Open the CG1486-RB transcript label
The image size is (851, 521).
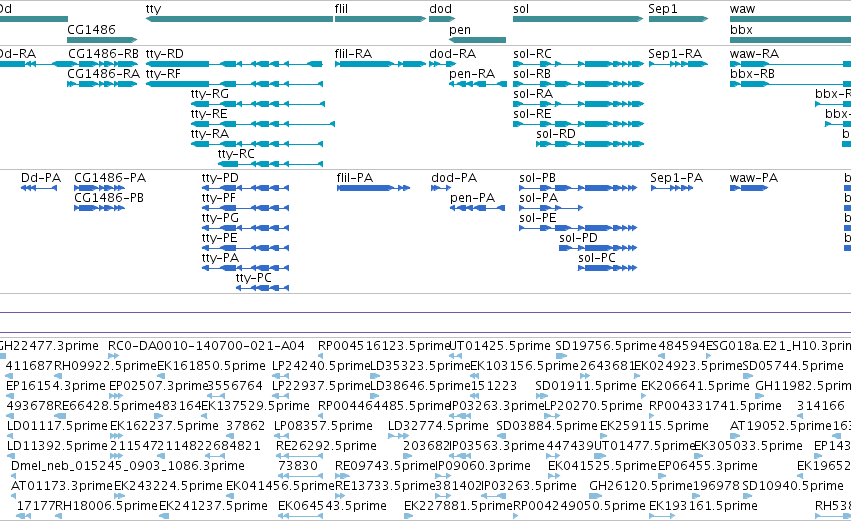[104, 54]
